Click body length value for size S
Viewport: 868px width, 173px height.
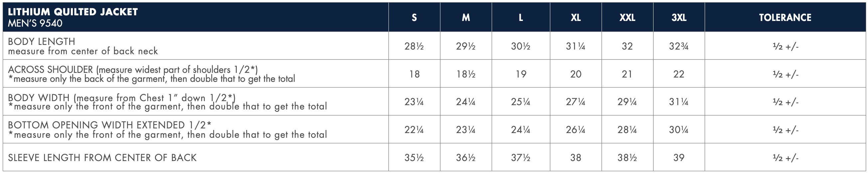tap(414, 46)
